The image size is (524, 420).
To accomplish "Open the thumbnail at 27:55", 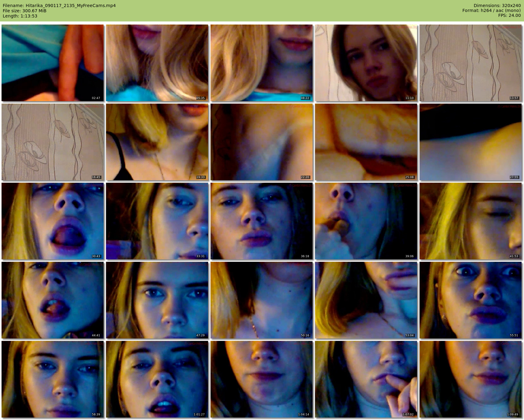I will pos(470,142).
